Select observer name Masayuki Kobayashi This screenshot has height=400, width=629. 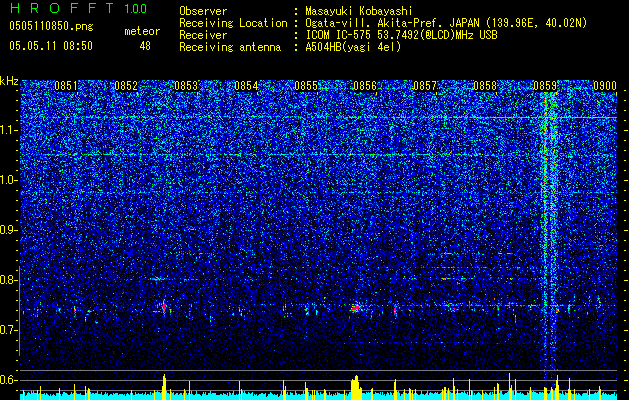(358, 11)
